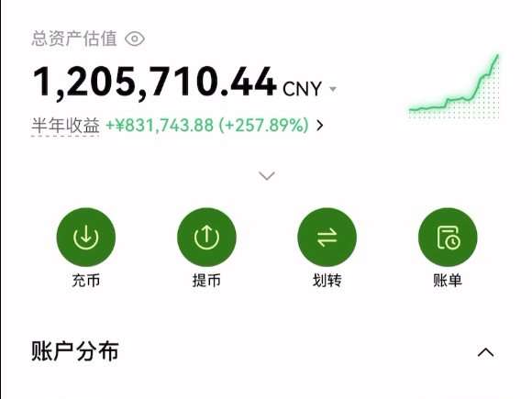
Task: Collapse the 账户分布 section chevron
Action: [485, 352]
